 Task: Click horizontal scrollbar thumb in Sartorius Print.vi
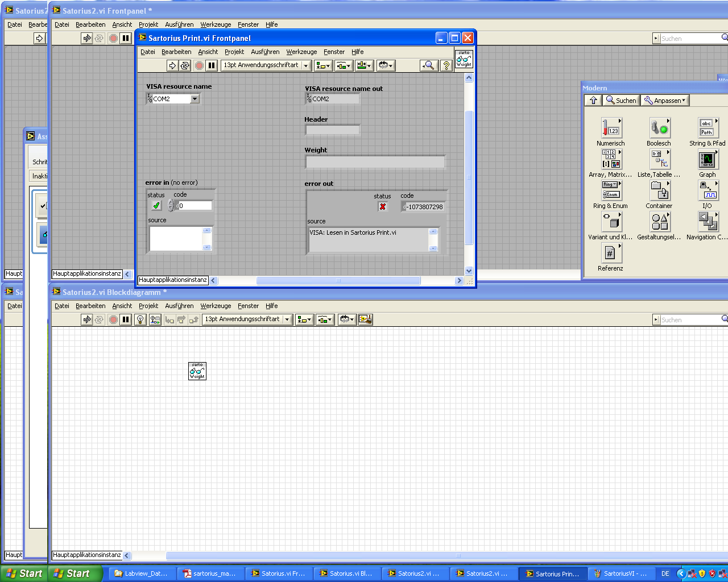338,280
